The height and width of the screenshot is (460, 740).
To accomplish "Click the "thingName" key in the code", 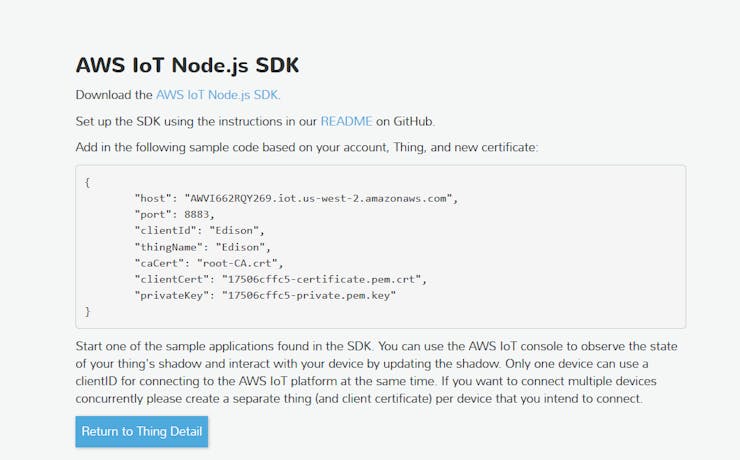I will coord(168,246).
